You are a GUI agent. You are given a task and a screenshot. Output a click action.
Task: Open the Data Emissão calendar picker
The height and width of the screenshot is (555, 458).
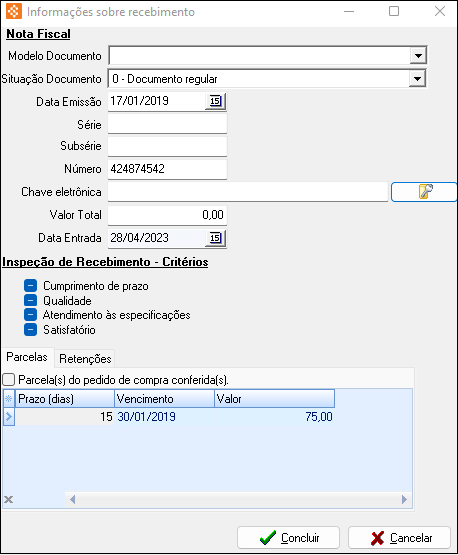(215, 102)
